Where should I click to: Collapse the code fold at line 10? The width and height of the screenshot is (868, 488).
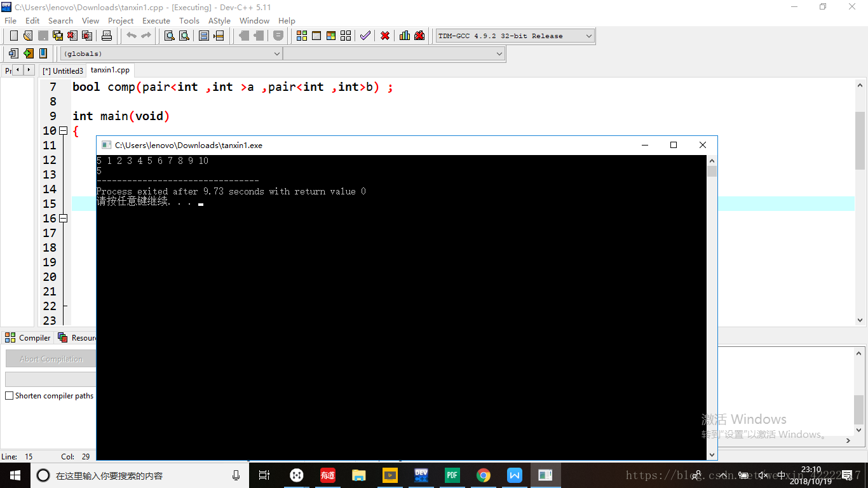[63, 131]
